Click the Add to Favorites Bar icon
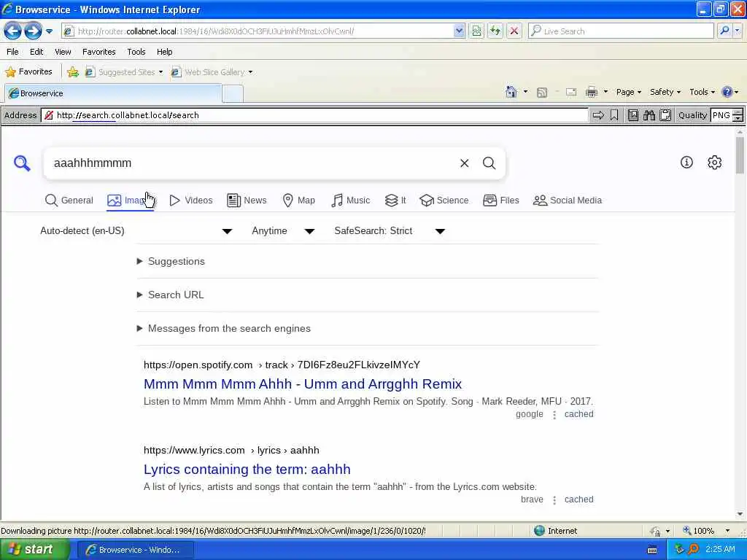747x560 pixels. pyautogui.click(x=73, y=72)
